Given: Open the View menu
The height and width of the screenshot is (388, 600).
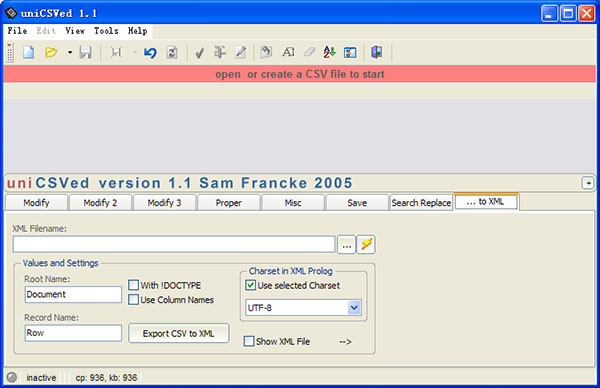Looking at the screenshot, I should tap(75, 31).
